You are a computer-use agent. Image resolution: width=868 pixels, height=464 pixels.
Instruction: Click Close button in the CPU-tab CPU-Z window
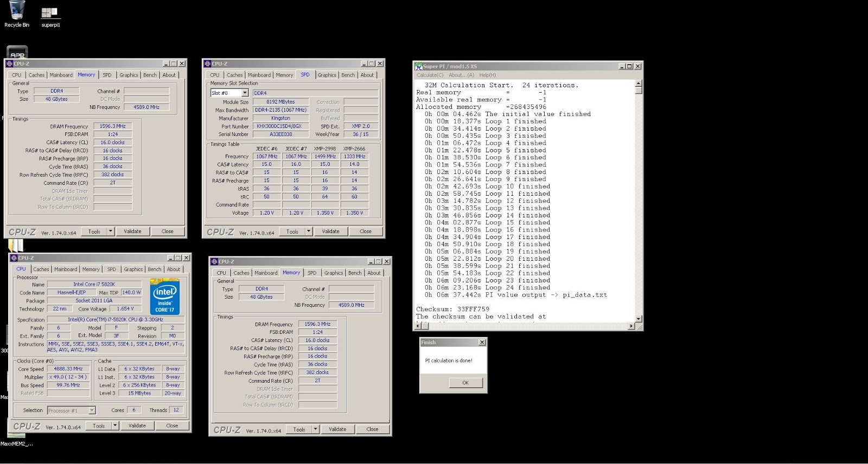172,426
